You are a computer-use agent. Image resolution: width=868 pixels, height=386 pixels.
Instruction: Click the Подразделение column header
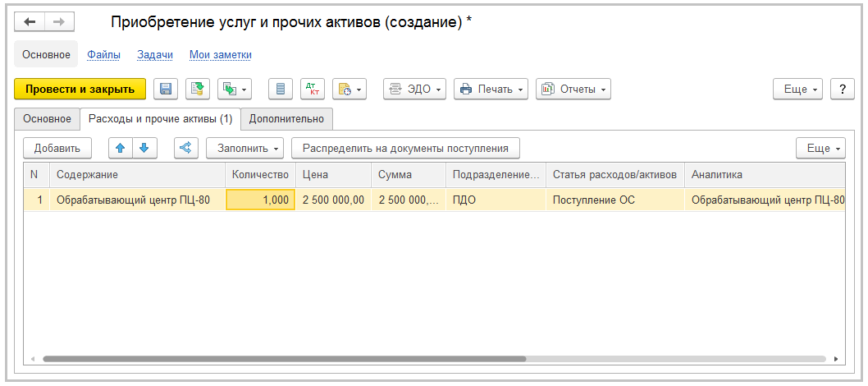tap(496, 174)
